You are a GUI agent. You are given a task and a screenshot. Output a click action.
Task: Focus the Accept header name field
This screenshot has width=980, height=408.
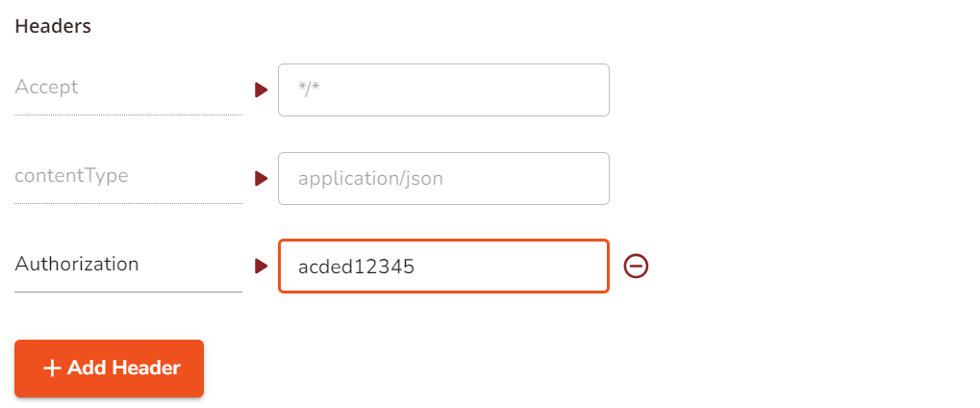pos(127,88)
